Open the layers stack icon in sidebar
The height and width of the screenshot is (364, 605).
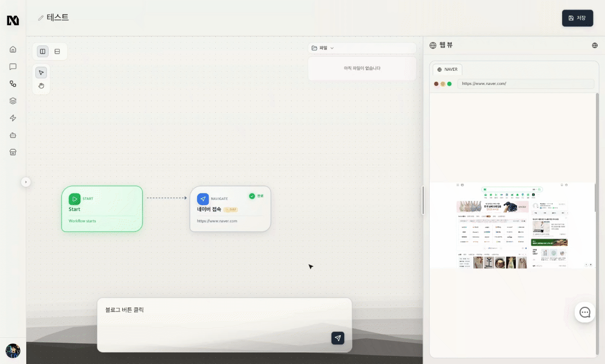pos(13,101)
